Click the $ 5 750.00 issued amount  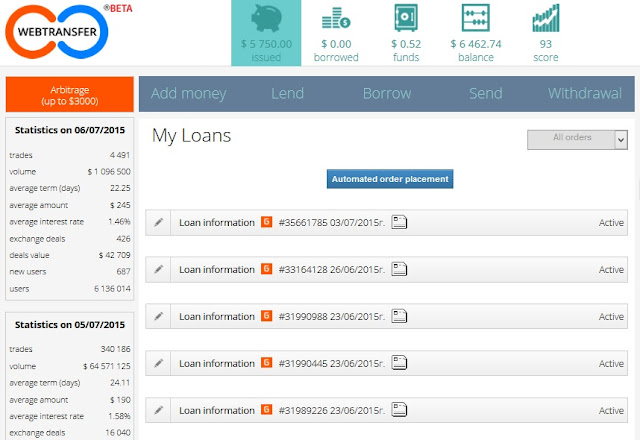(266, 44)
